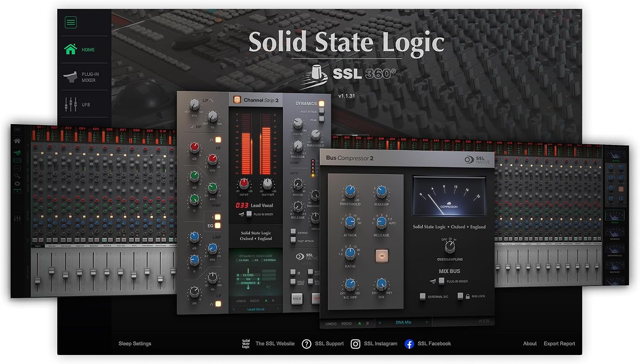The image size is (640, 364).
Task: Open the hamburger menu in SSL 360 home sidebar
Action: coord(71,22)
